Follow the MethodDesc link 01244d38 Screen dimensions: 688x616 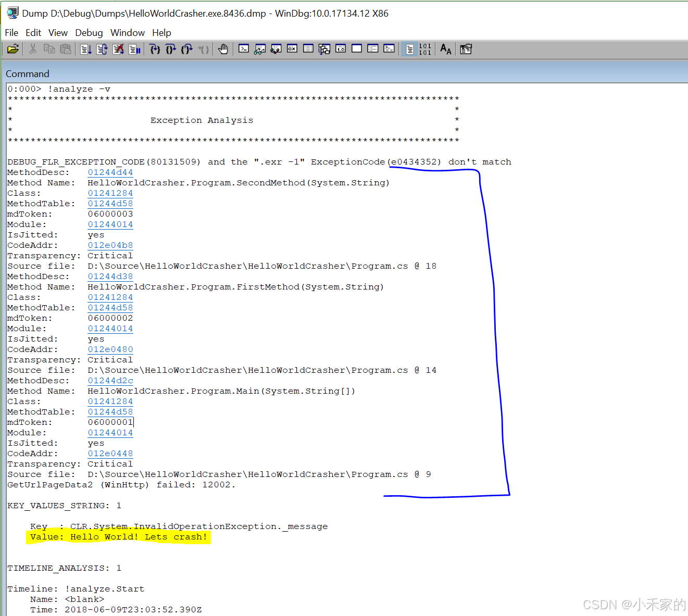tap(110, 276)
